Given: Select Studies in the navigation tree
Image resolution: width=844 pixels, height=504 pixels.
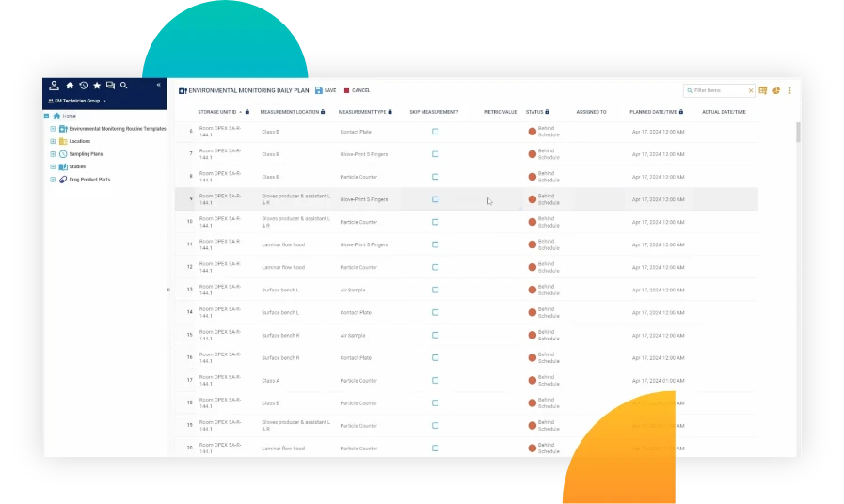Looking at the screenshot, I should pos(77,166).
